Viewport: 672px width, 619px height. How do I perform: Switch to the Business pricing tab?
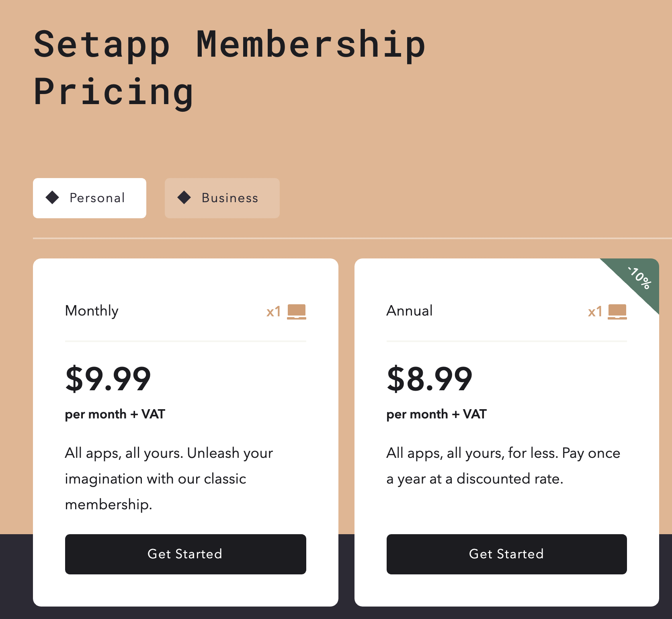click(x=222, y=198)
